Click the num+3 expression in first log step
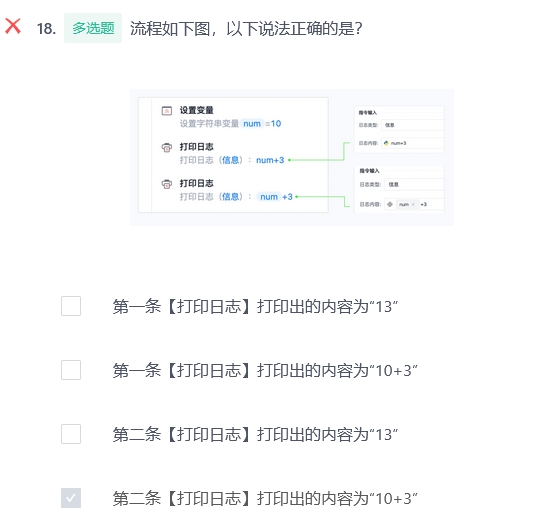 click(270, 160)
